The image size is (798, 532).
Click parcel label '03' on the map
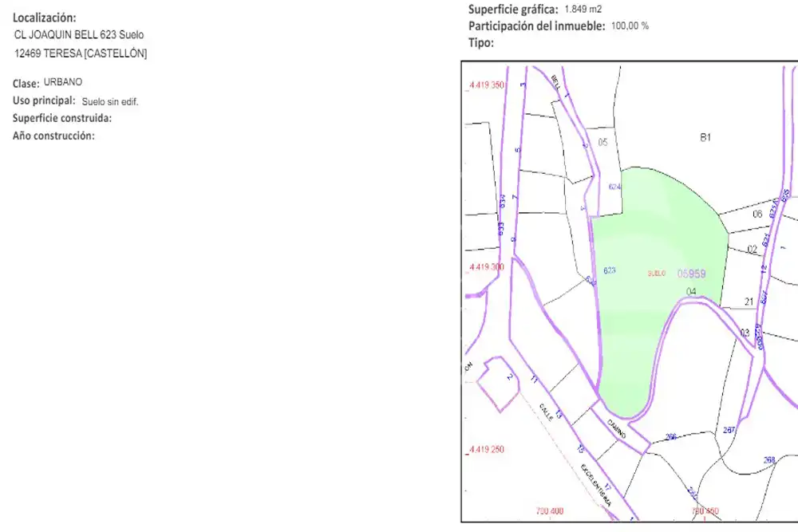[745, 333]
